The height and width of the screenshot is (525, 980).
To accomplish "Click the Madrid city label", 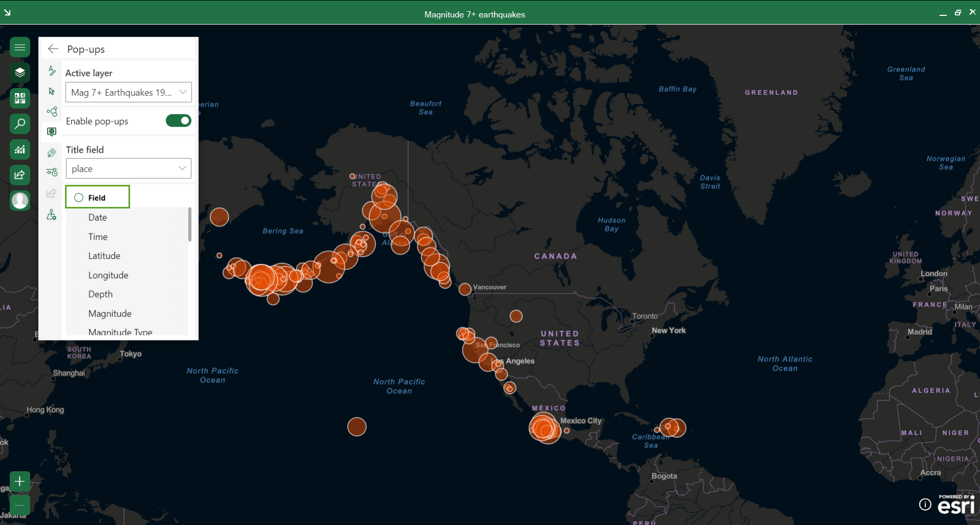I will point(920,331).
